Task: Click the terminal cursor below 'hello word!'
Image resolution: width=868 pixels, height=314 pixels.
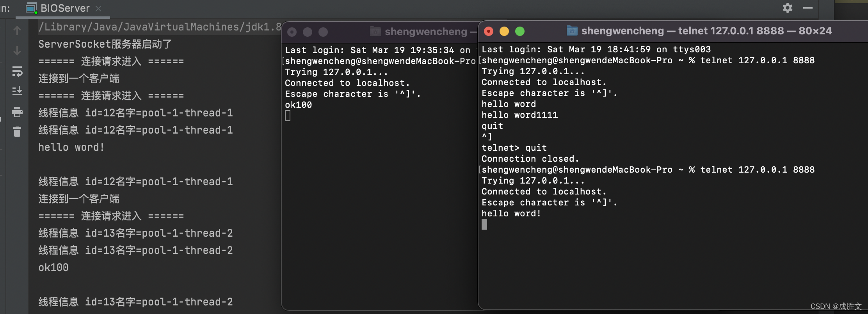Action: tap(484, 224)
